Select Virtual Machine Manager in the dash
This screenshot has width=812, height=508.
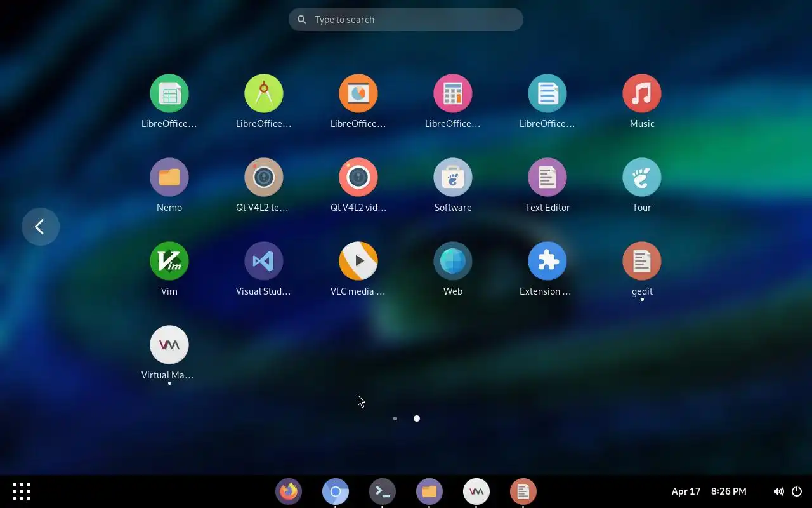pyautogui.click(x=476, y=491)
